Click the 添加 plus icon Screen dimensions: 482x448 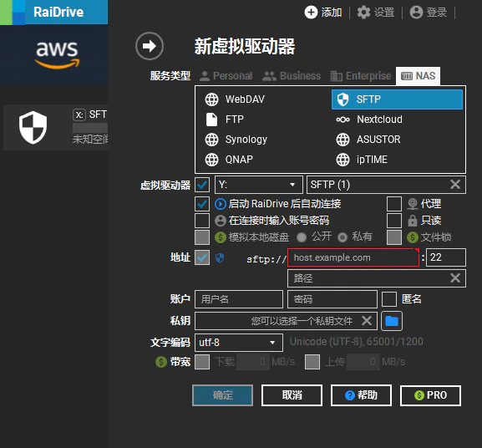pos(311,13)
